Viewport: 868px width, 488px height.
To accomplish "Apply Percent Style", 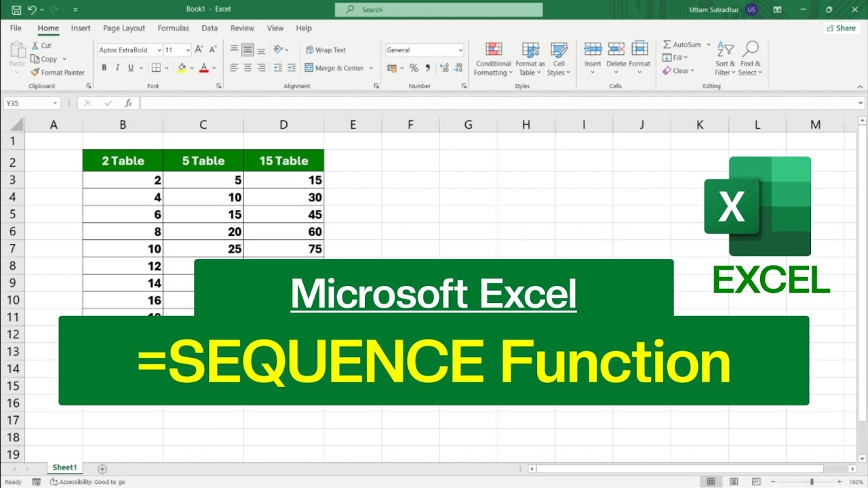I will pyautogui.click(x=414, y=68).
